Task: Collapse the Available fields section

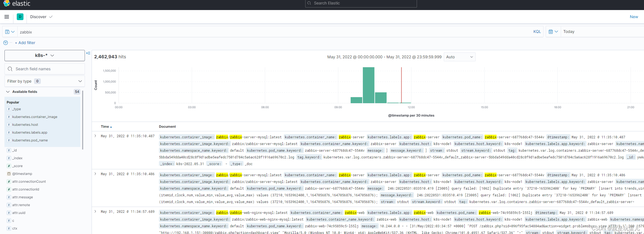Action: tap(8, 92)
